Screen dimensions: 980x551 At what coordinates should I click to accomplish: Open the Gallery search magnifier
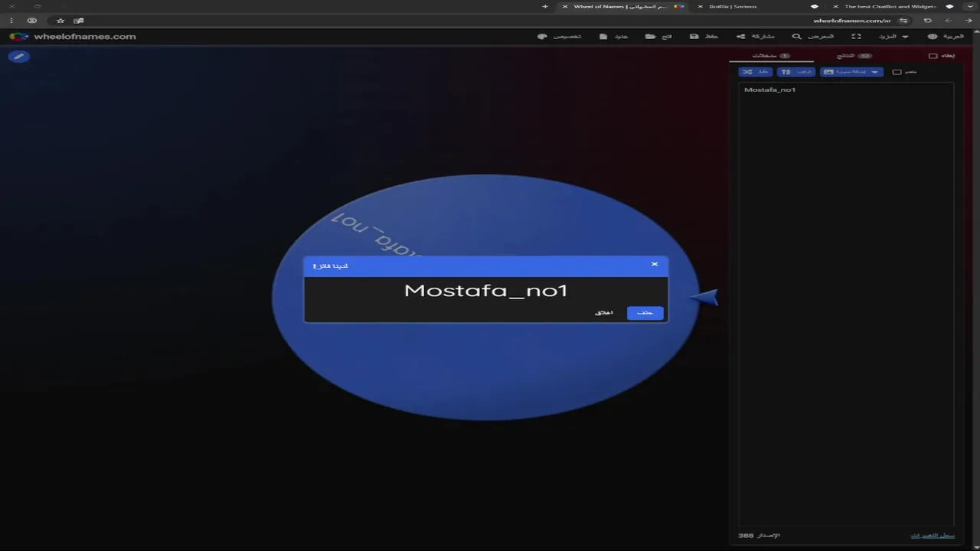pos(813,36)
